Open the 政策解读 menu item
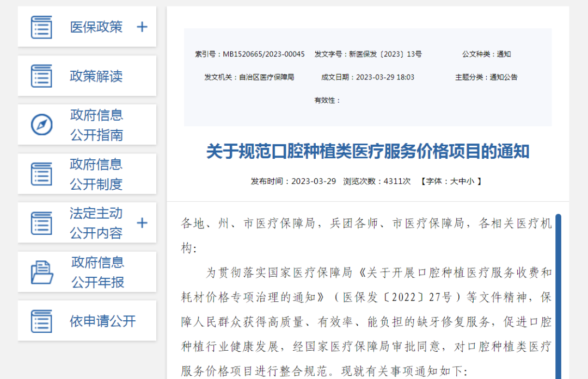The height and width of the screenshot is (379, 588). (87, 76)
